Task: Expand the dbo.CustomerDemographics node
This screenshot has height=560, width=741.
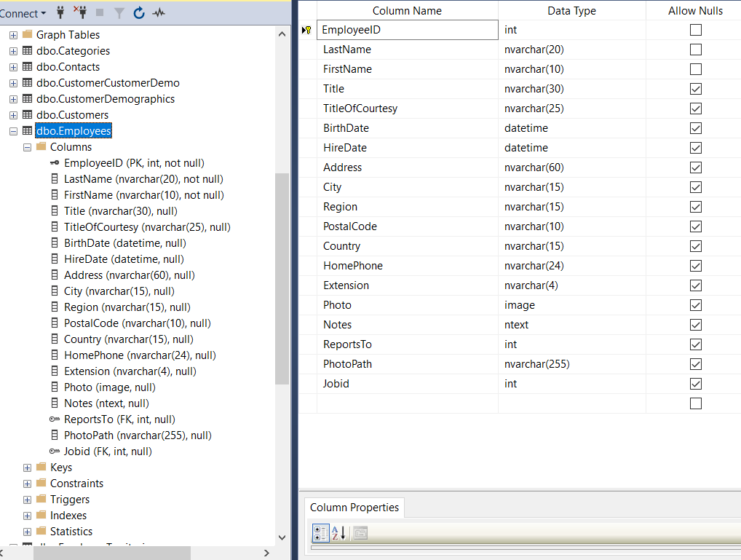Action: click(13, 99)
